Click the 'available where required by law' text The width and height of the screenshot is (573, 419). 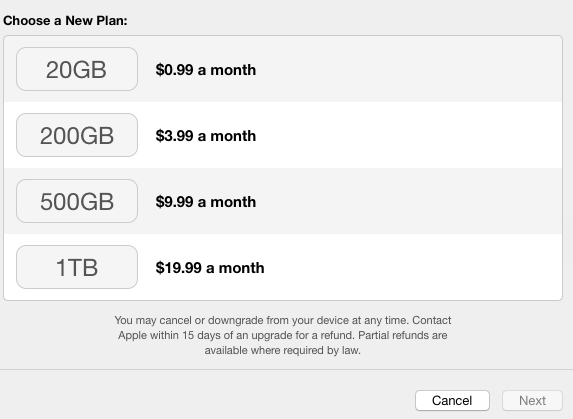(282, 350)
